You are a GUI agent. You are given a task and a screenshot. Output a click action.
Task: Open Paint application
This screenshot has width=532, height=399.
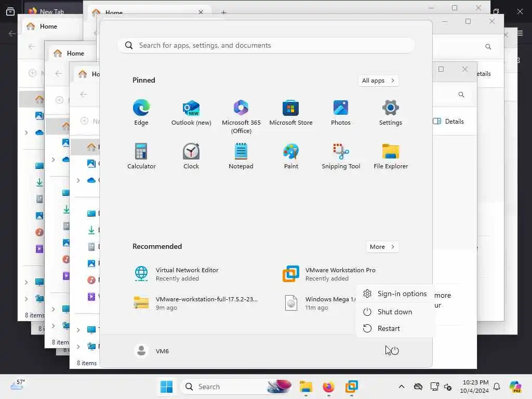(x=291, y=156)
